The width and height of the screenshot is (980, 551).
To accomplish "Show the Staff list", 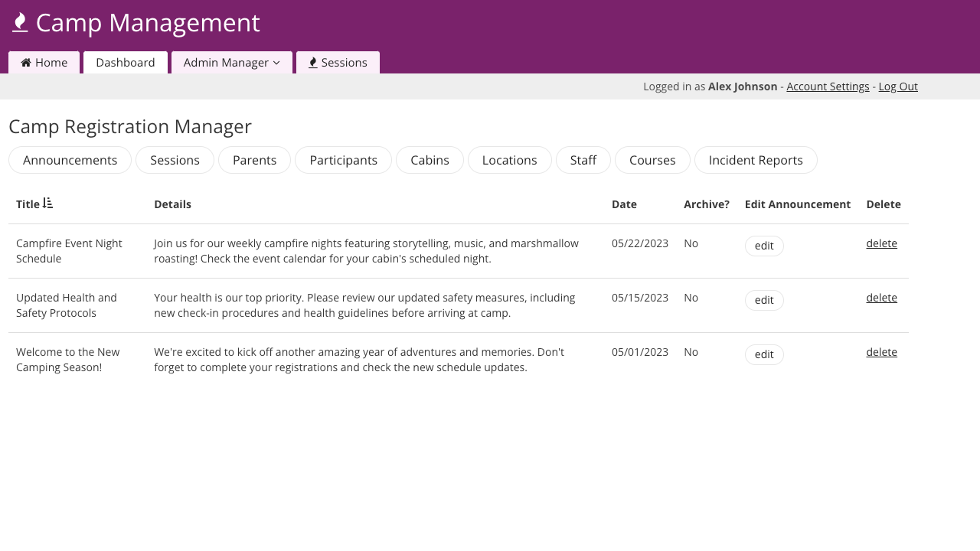I will [x=583, y=160].
